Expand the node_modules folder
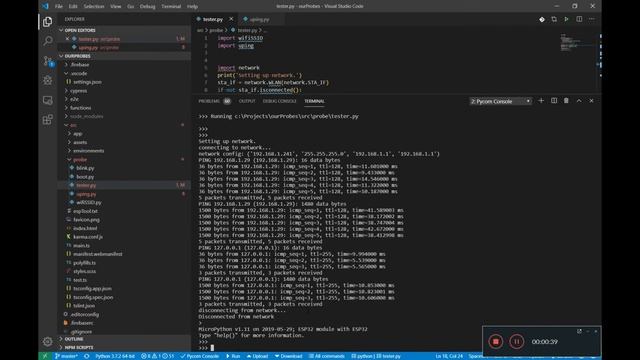640x360 pixels. [86, 116]
